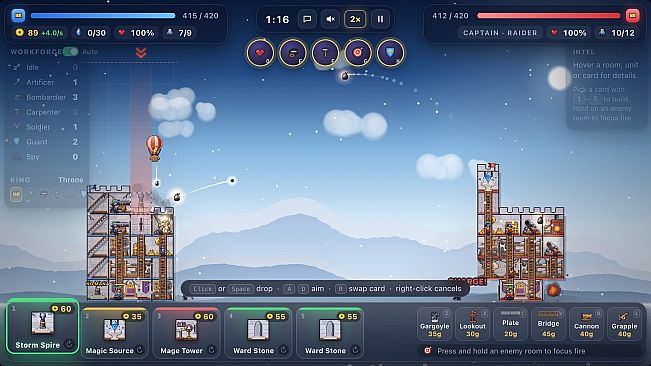Open the chat message icon
This screenshot has width=651, height=366.
point(307,19)
